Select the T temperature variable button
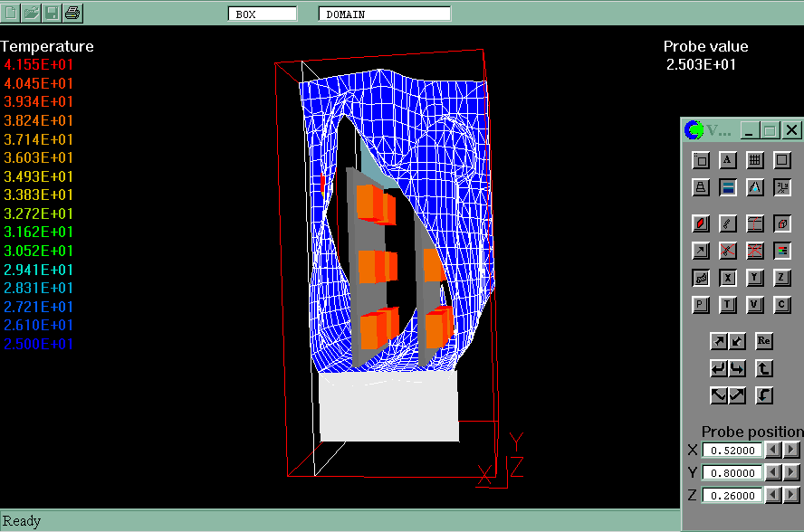Screen dimensions: 804x532 click(728, 305)
